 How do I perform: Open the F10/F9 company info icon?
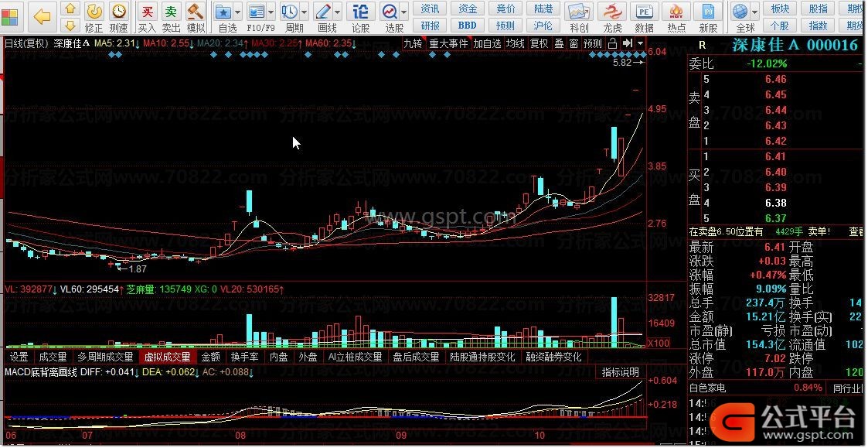pyautogui.click(x=257, y=11)
